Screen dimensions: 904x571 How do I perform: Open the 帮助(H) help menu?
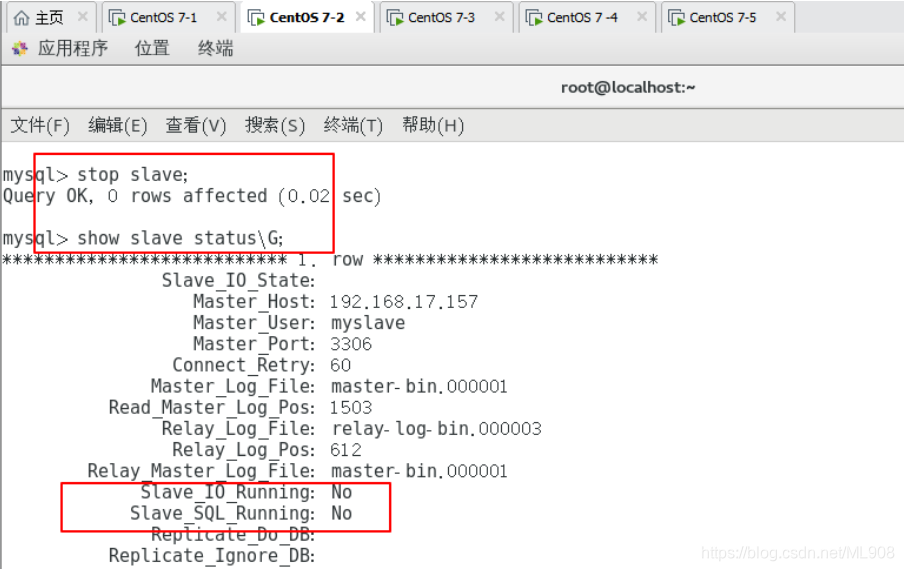pyautogui.click(x=432, y=125)
